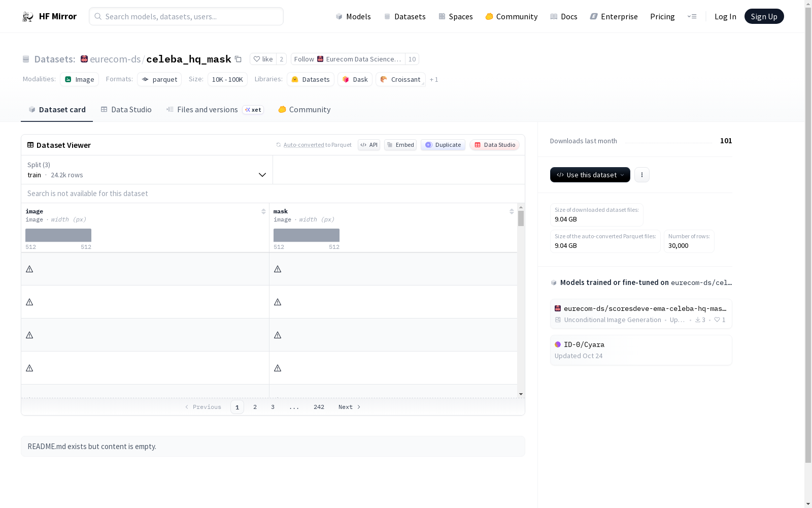Viewport: 812px width, 508px height.
Task: Expand the Split train dropdown
Action: 147,170
